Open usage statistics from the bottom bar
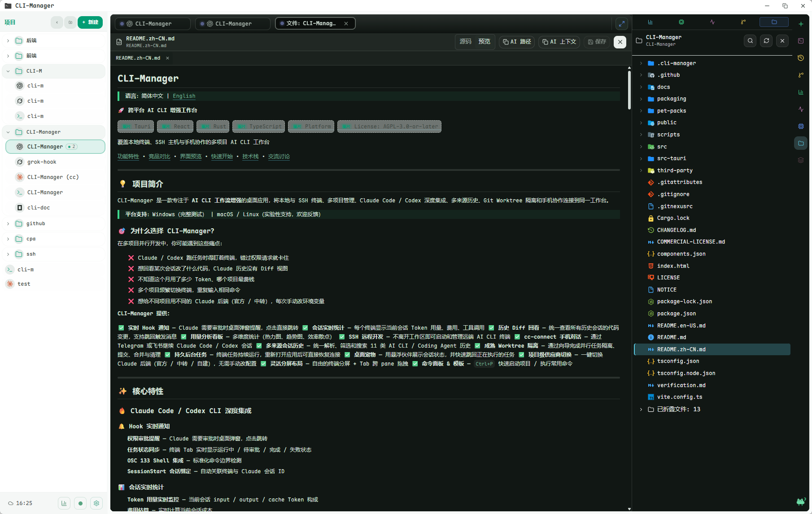The image size is (812, 514). tap(64, 503)
